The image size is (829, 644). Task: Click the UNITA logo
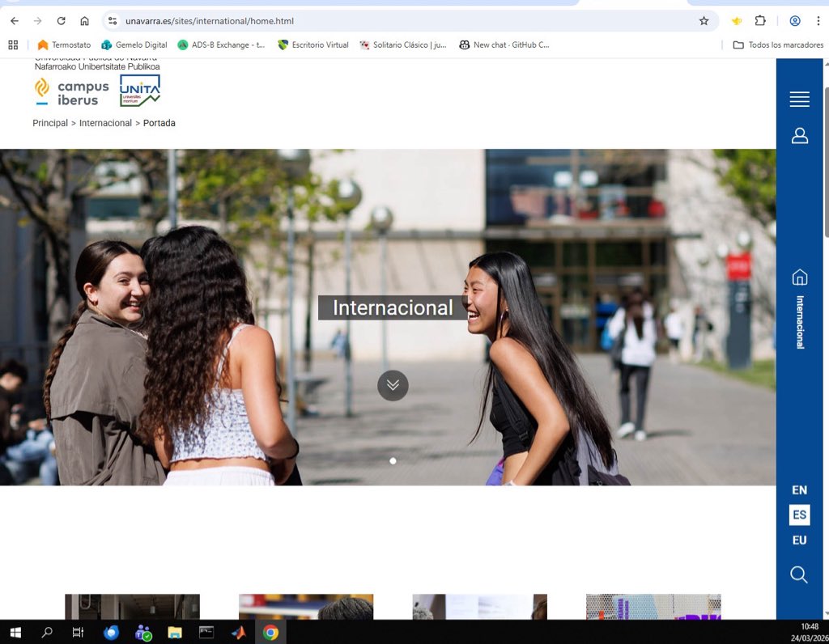[139, 91]
